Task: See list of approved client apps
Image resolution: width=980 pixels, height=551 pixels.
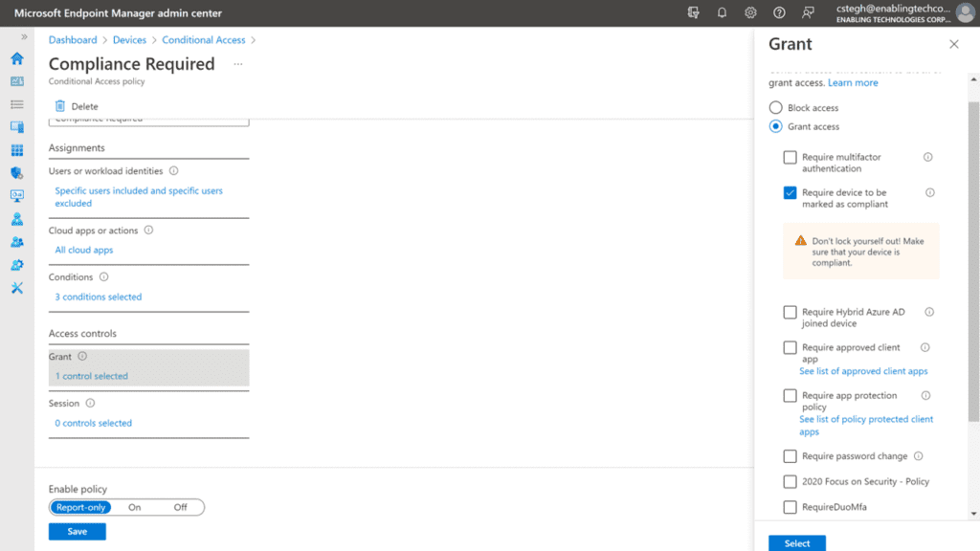Action: pos(863,371)
